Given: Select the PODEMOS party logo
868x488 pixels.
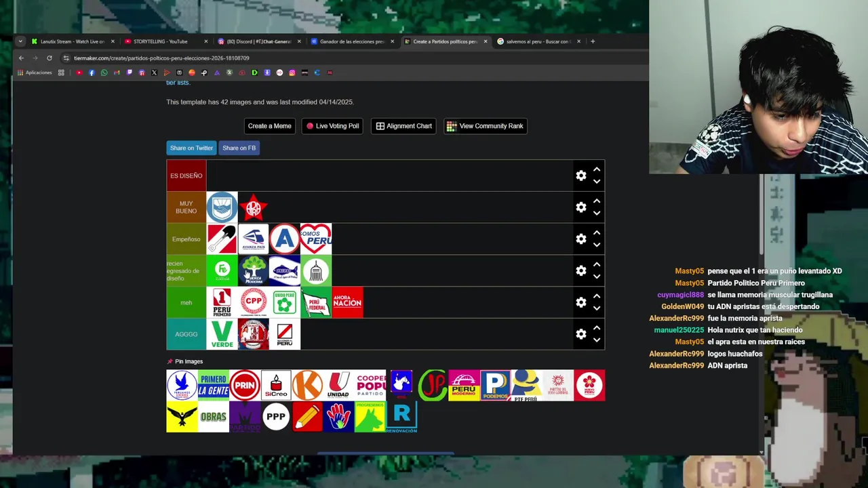Looking at the screenshot, I should (x=496, y=385).
